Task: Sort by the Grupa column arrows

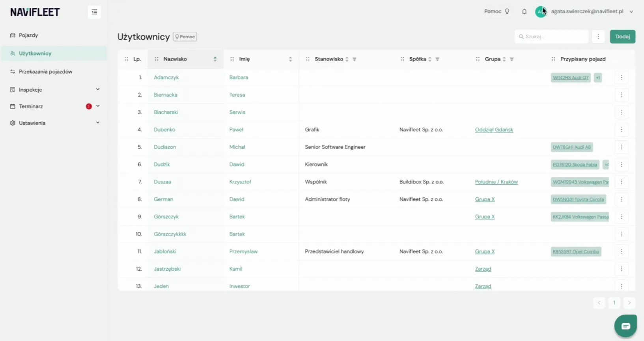Action: coord(504,59)
